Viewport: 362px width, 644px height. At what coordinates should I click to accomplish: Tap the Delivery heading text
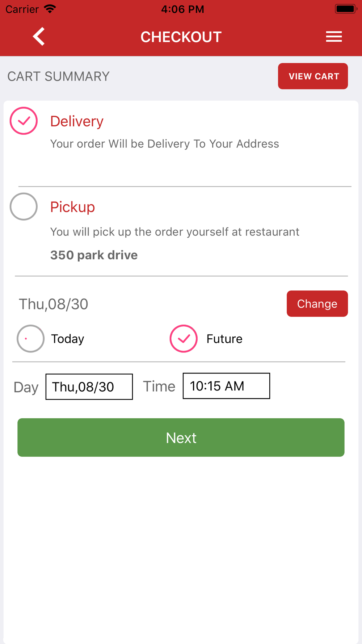pos(77,121)
